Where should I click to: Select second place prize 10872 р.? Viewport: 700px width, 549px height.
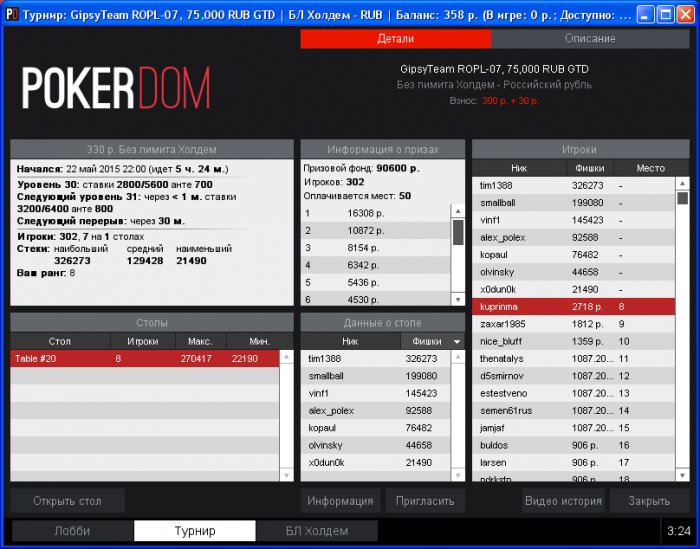(x=376, y=230)
